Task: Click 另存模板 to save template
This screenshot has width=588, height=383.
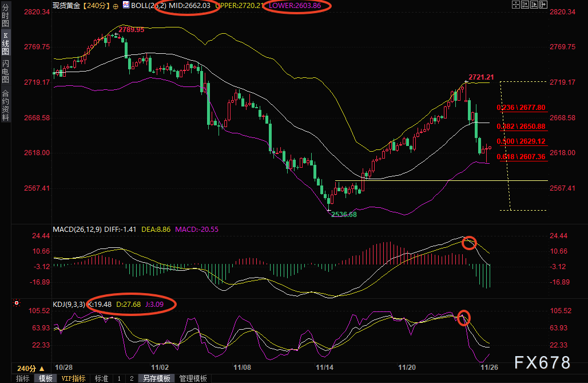Action: (x=157, y=378)
